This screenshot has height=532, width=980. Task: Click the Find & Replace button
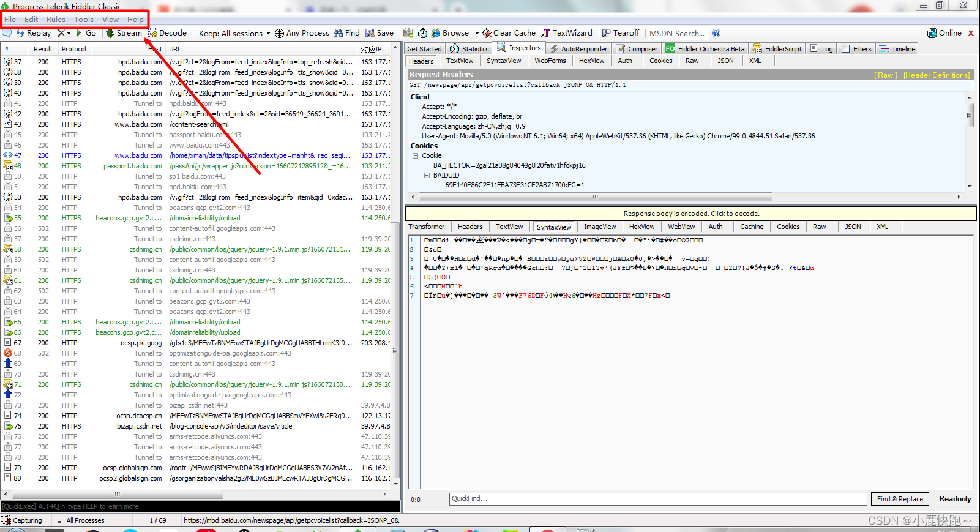[900, 499]
